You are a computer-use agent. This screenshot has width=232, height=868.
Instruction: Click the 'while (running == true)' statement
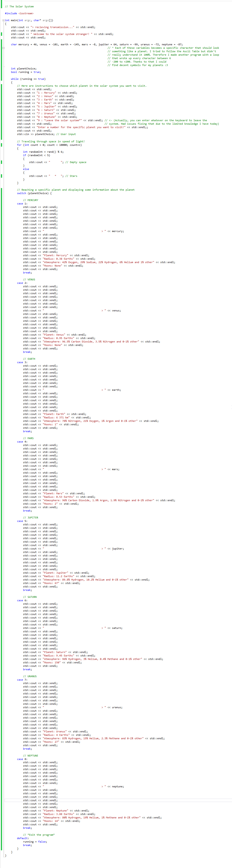point(28,79)
